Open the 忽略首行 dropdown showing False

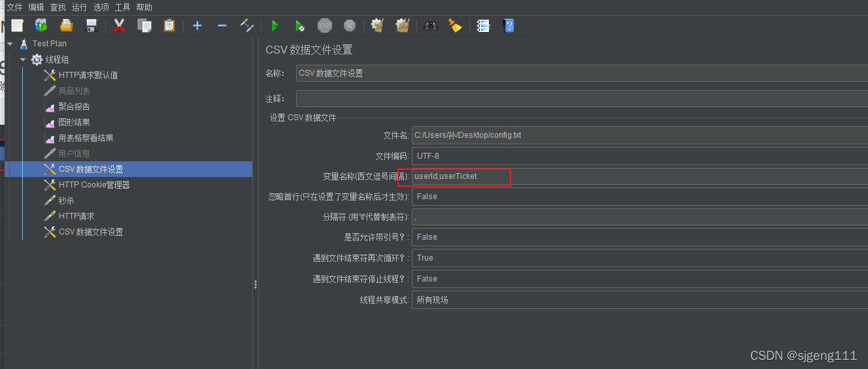click(640, 197)
